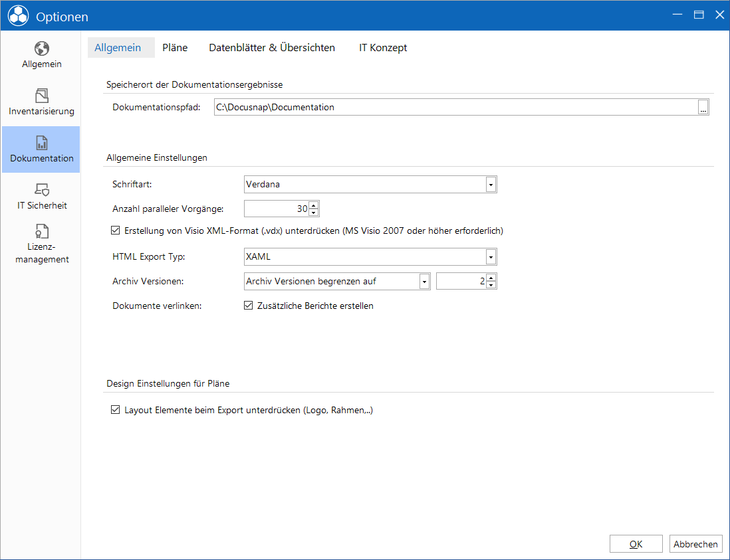Expand the Schriftart Verdana dropdown
730x560 pixels.
pyautogui.click(x=491, y=185)
